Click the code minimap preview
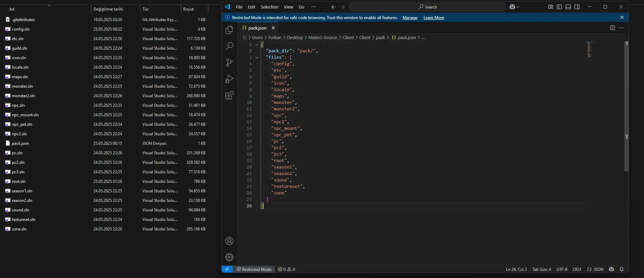The width and height of the screenshot is (644, 278). (590, 50)
